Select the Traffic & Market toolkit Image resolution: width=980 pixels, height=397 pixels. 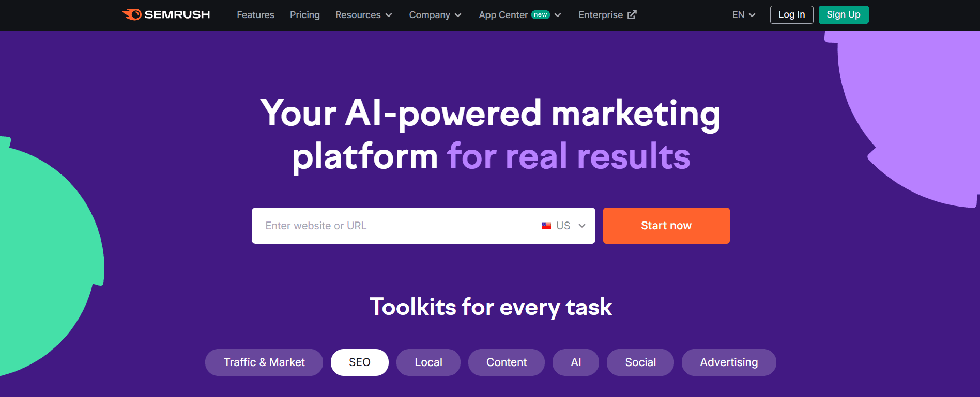point(264,362)
